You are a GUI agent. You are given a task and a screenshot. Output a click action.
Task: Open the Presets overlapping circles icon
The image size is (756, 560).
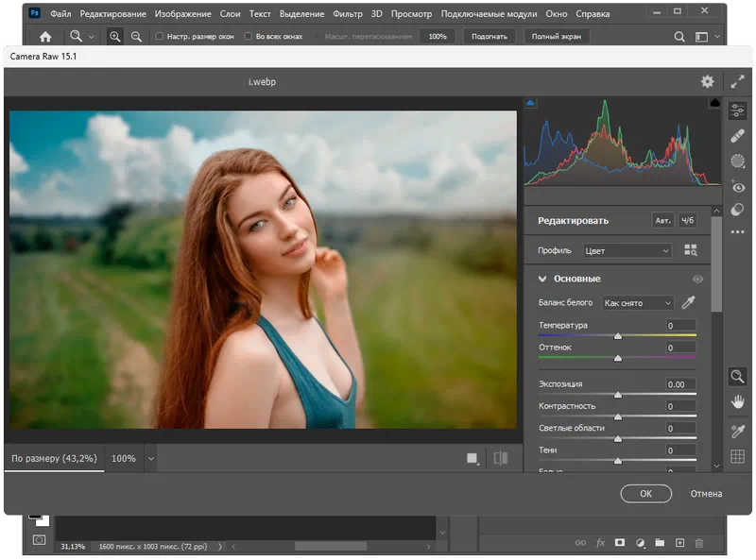point(737,210)
